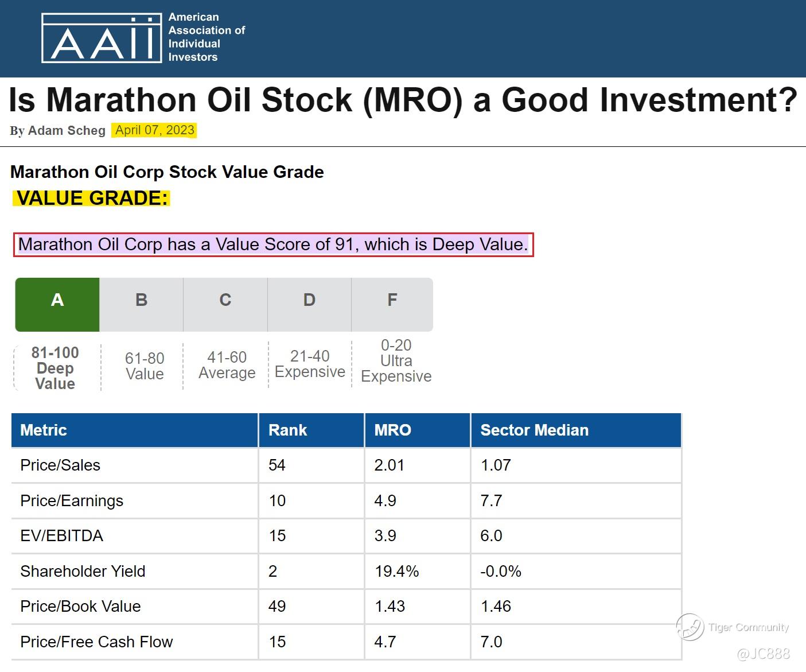Click the 61-80 Value label

pyautogui.click(x=145, y=366)
